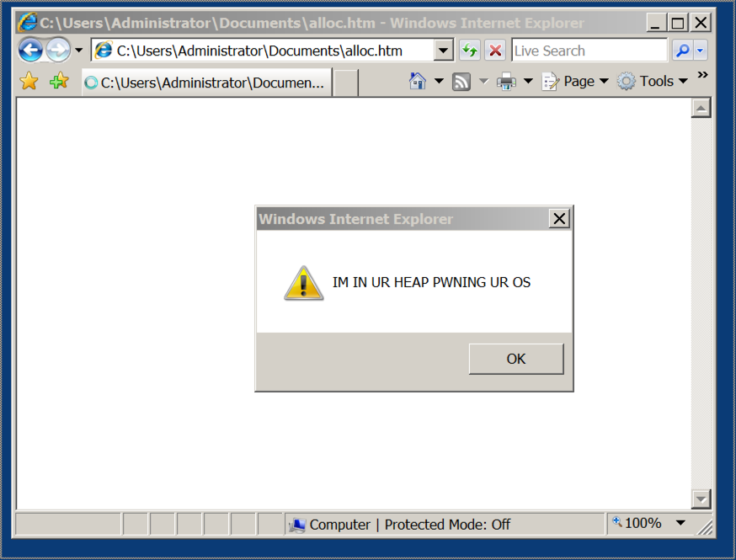The image size is (736, 560).
Task: Click the Print icon
Action: 506,82
